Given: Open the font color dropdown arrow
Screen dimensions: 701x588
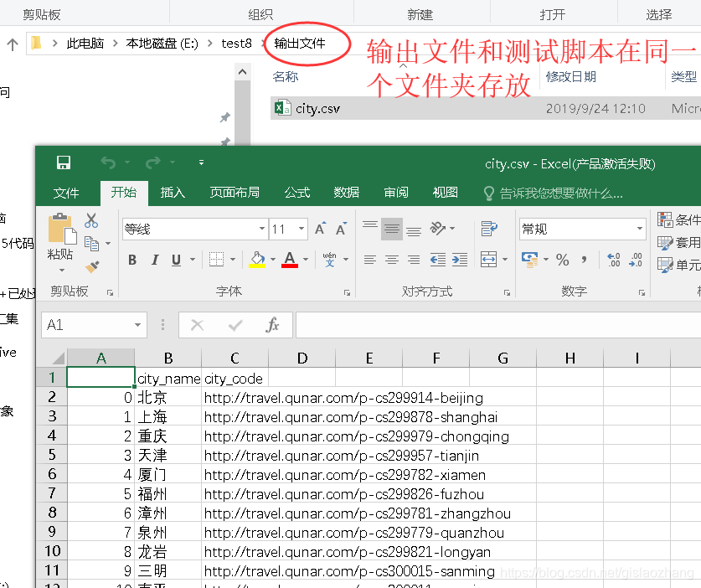Looking at the screenshot, I should tap(306, 260).
